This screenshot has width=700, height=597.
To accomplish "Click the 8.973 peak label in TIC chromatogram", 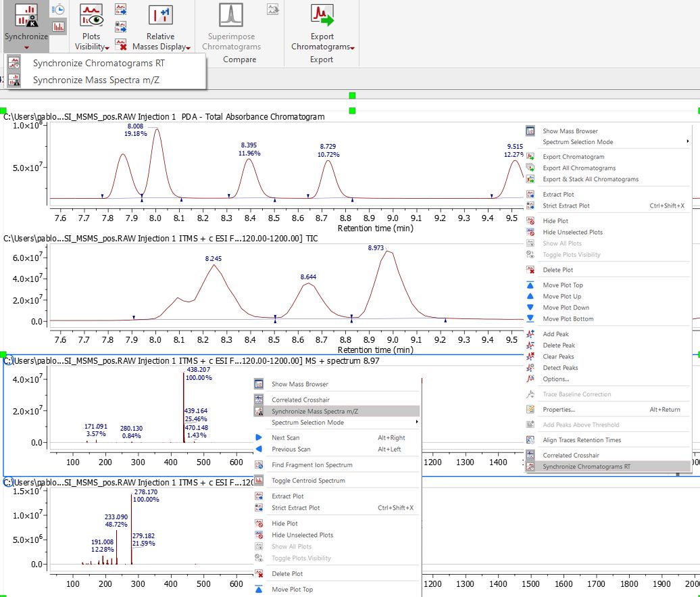I will coord(376,247).
